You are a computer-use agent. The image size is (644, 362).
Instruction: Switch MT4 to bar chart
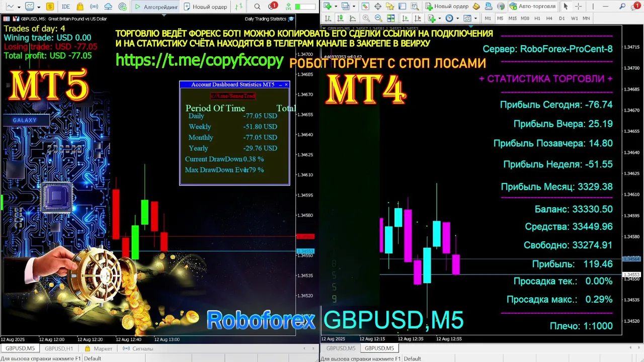[328, 18]
